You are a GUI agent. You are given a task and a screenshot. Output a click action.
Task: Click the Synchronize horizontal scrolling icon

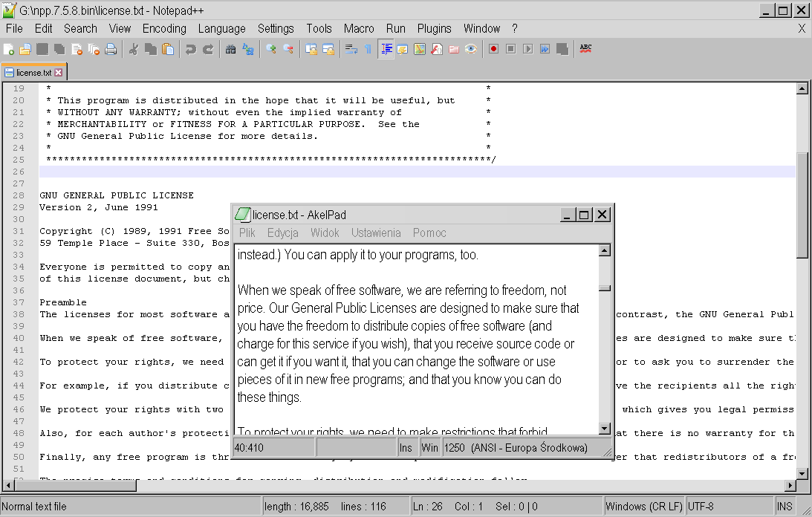(x=328, y=49)
